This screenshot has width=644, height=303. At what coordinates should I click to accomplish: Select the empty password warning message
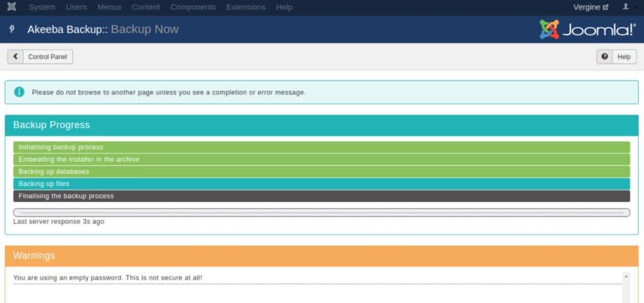click(x=108, y=278)
